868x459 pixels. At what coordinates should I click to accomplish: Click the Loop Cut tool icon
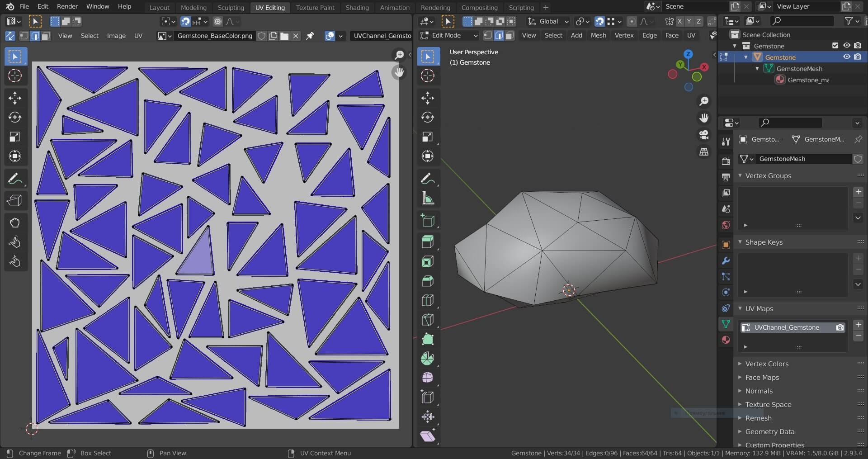[427, 300]
